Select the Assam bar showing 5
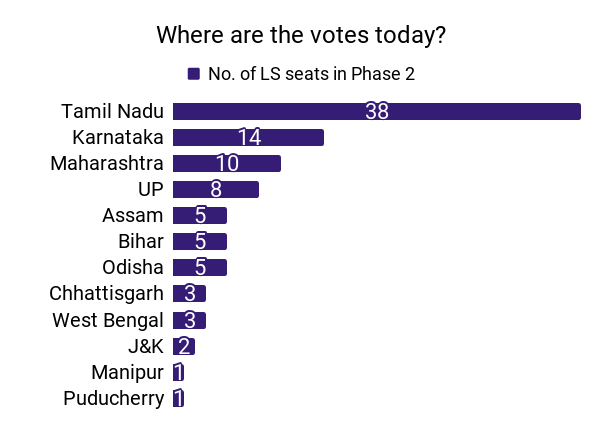Viewport: 600px width, 423px height. (x=200, y=215)
